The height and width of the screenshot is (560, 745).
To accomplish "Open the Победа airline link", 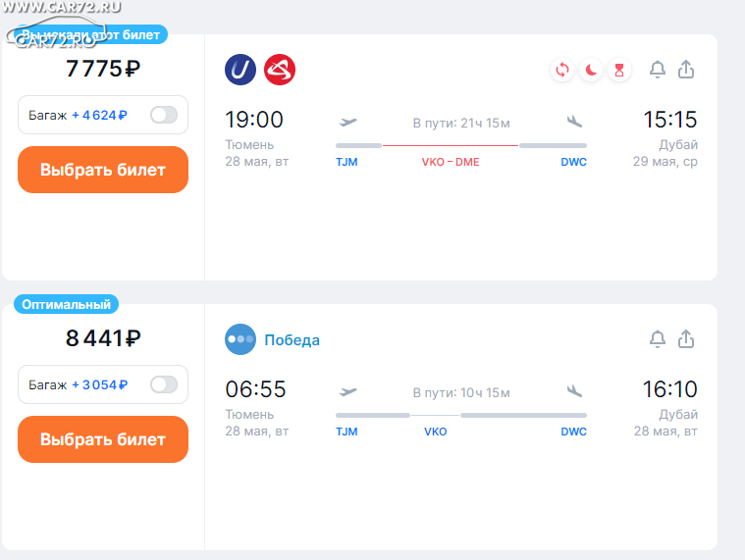I will pyautogui.click(x=292, y=339).
